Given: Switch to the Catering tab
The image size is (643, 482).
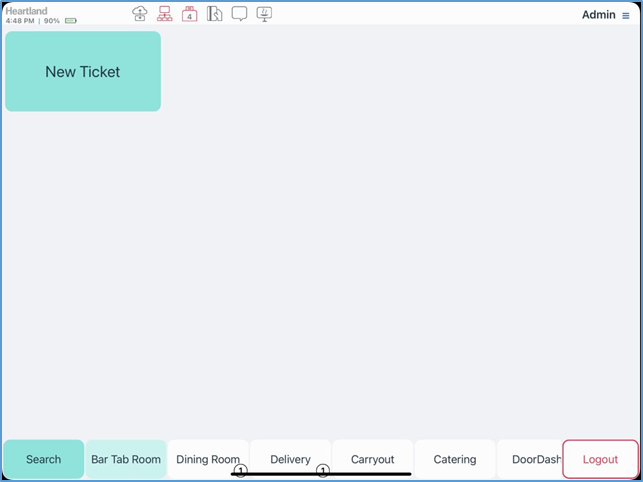Looking at the screenshot, I should pos(454,459).
